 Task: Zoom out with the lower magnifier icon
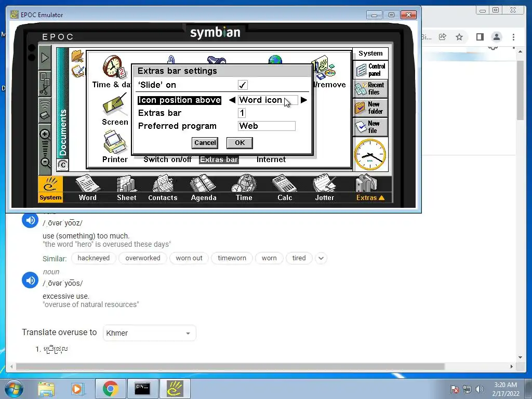(45, 162)
